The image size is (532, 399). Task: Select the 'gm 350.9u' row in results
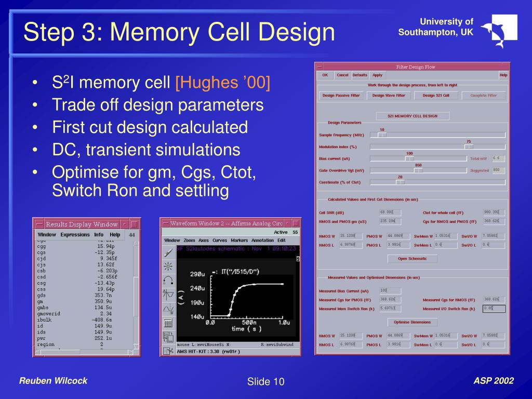pyautogui.click(x=75, y=301)
